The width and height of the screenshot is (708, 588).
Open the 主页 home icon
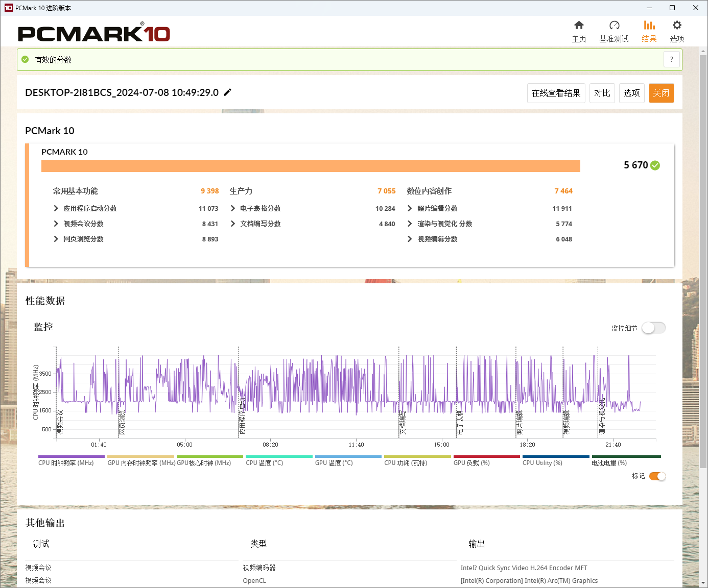point(579,25)
